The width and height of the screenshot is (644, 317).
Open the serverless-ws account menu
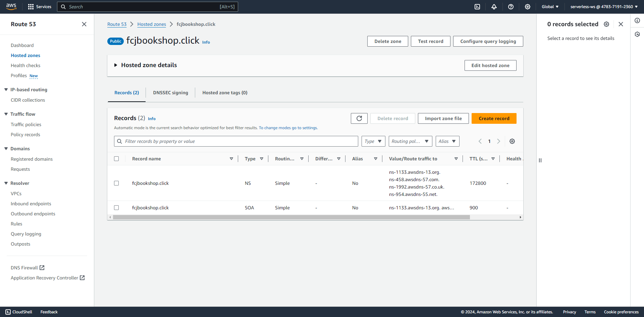click(604, 7)
